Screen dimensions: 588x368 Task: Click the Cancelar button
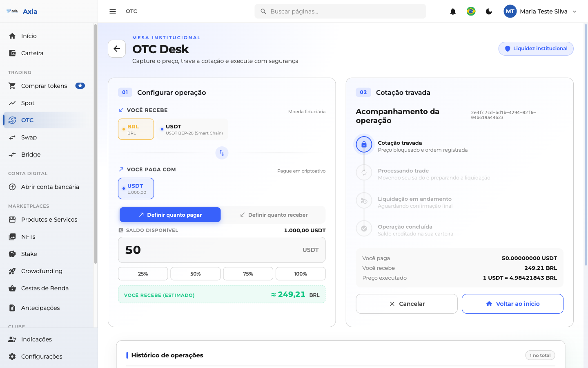[407, 304]
